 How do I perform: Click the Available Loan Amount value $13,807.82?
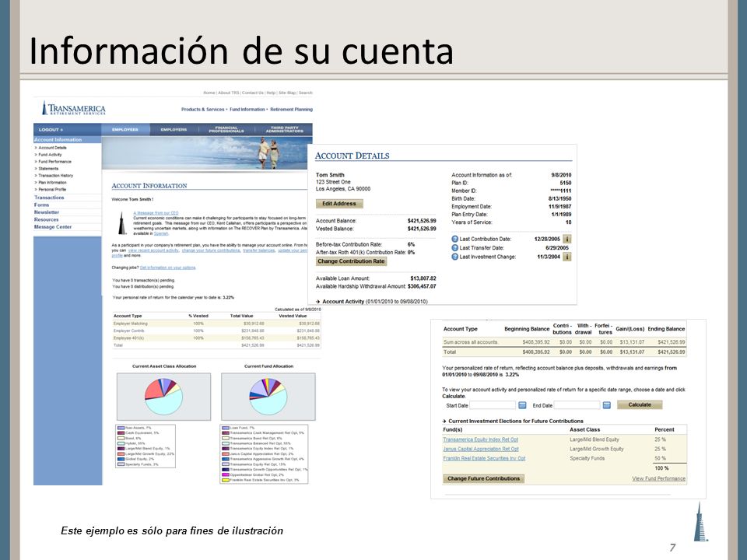pos(423,278)
